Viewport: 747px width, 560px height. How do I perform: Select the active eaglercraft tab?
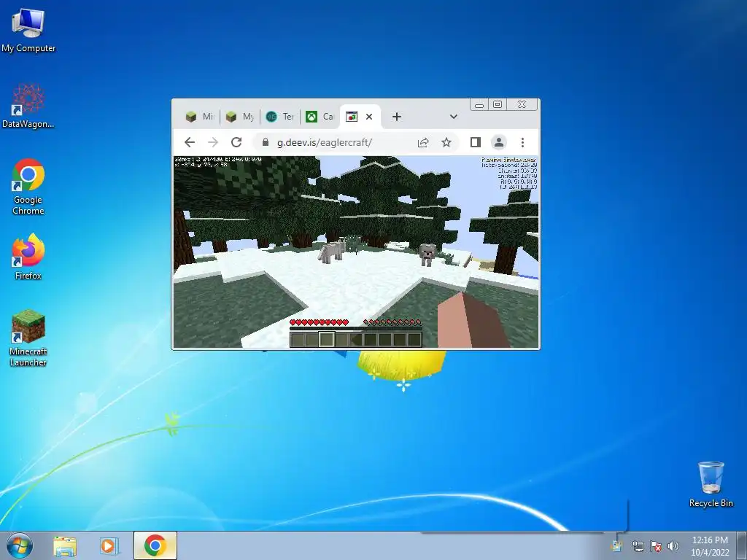coord(360,117)
